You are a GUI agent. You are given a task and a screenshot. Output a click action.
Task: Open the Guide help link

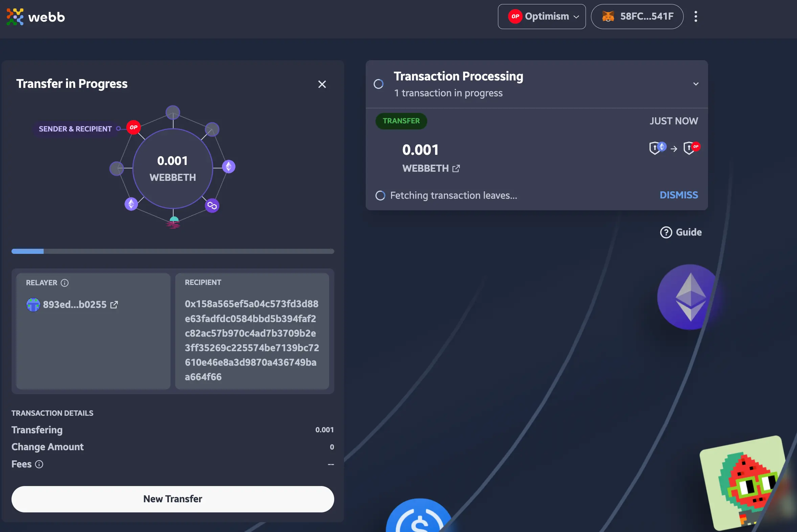(681, 232)
